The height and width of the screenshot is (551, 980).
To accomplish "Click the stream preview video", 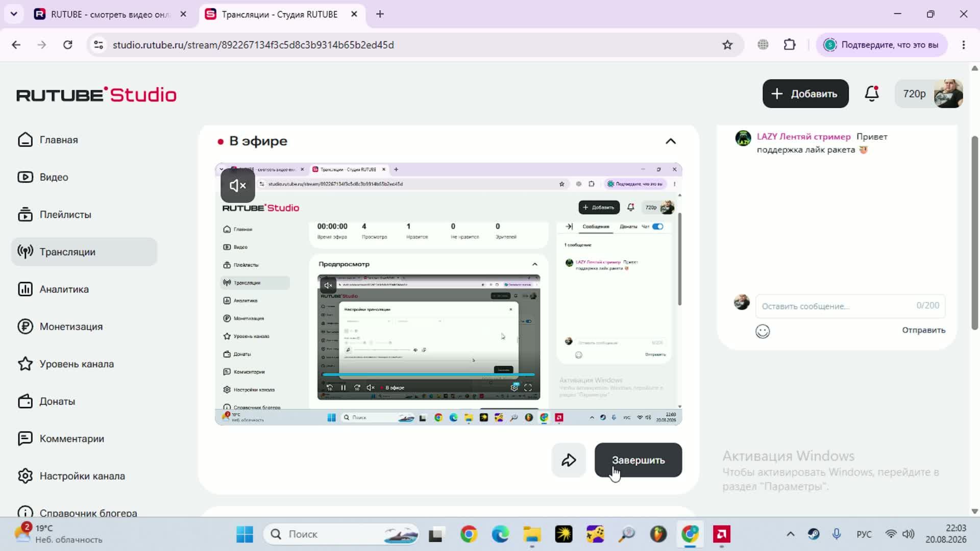I will pyautogui.click(x=449, y=294).
